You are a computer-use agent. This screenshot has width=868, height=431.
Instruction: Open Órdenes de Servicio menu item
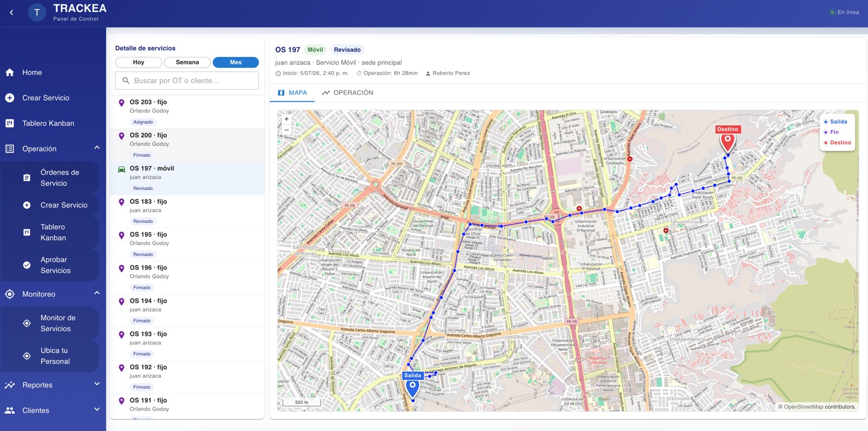pyautogui.click(x=50, y=178)
